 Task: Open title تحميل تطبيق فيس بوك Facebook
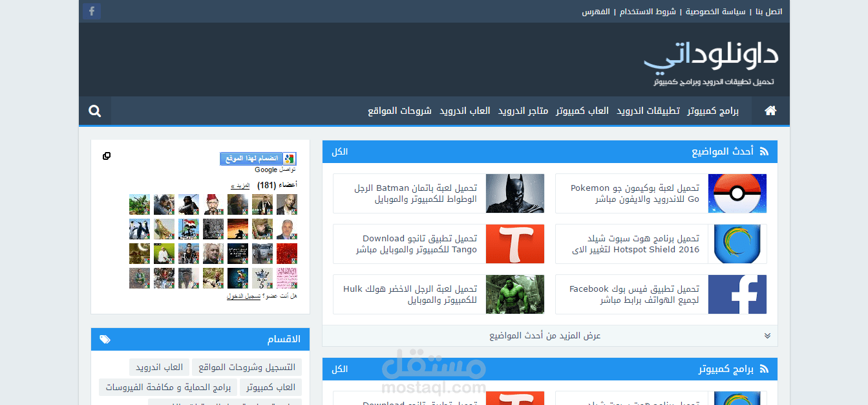635,294
